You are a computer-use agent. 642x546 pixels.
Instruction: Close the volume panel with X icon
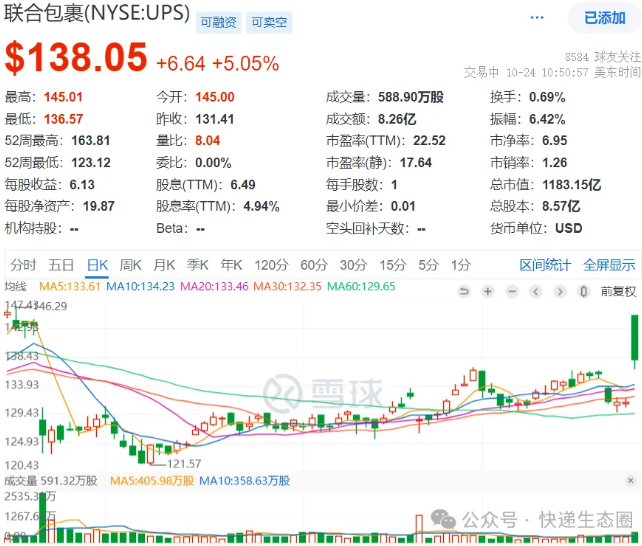tap(631, 481)
